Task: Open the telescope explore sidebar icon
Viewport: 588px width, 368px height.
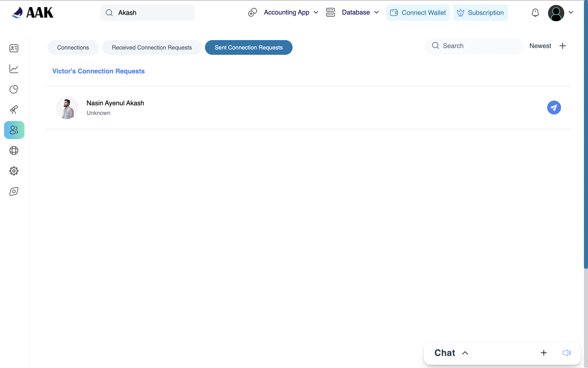Action: coord(14,110)
